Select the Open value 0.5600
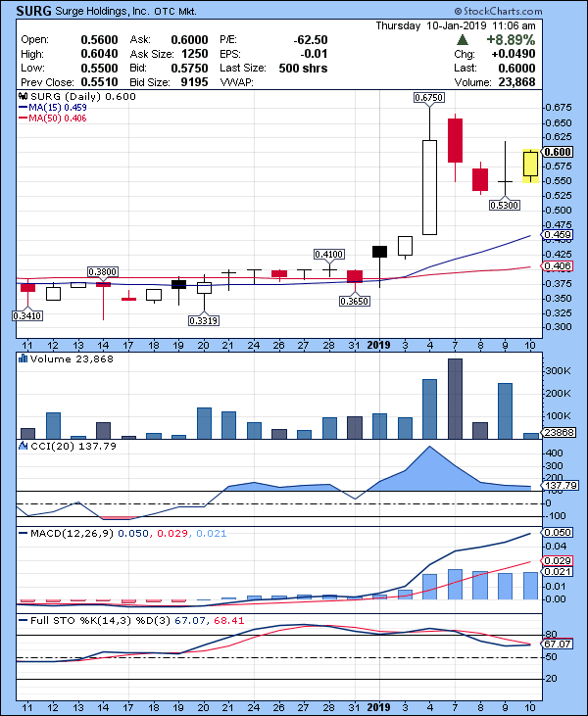Screen dimensions: 588x716 [x=99, y=40]
